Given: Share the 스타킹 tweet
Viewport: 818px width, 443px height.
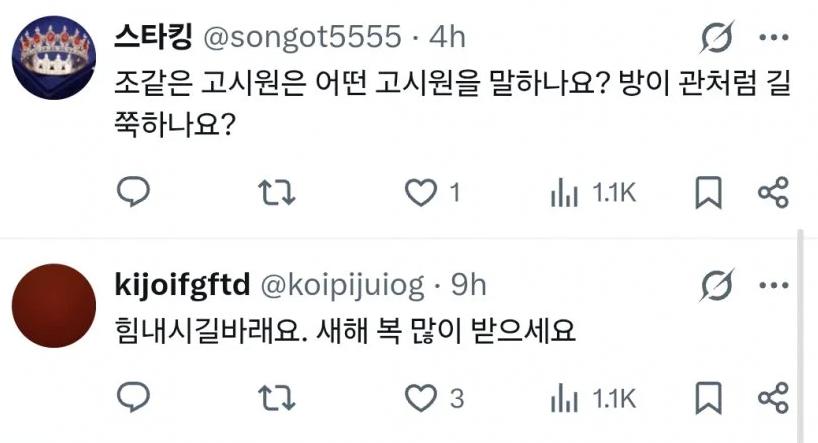Looking at the screenshot, I should coord(773,192).
